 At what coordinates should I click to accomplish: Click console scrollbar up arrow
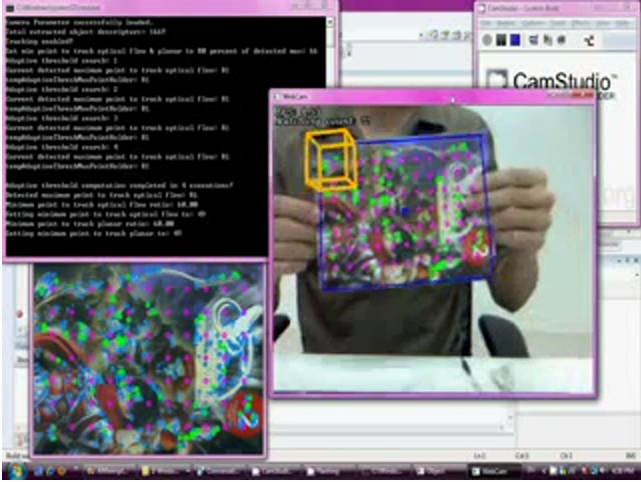click(330, 22)
